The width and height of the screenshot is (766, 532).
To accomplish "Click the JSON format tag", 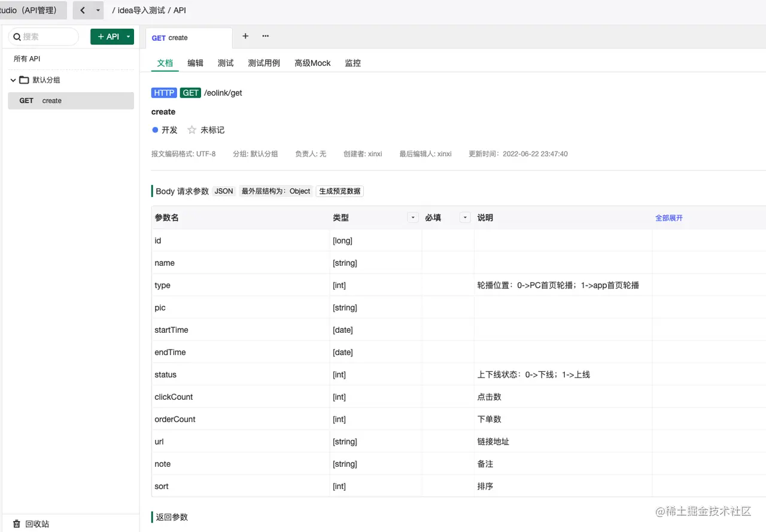I will point(224,191).
